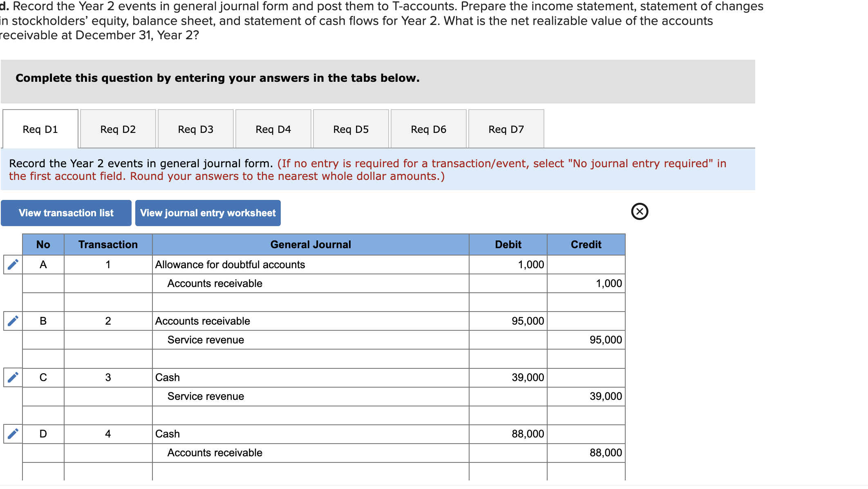Click the Debit column header
The image size is (868, 489).
(508, 244)
